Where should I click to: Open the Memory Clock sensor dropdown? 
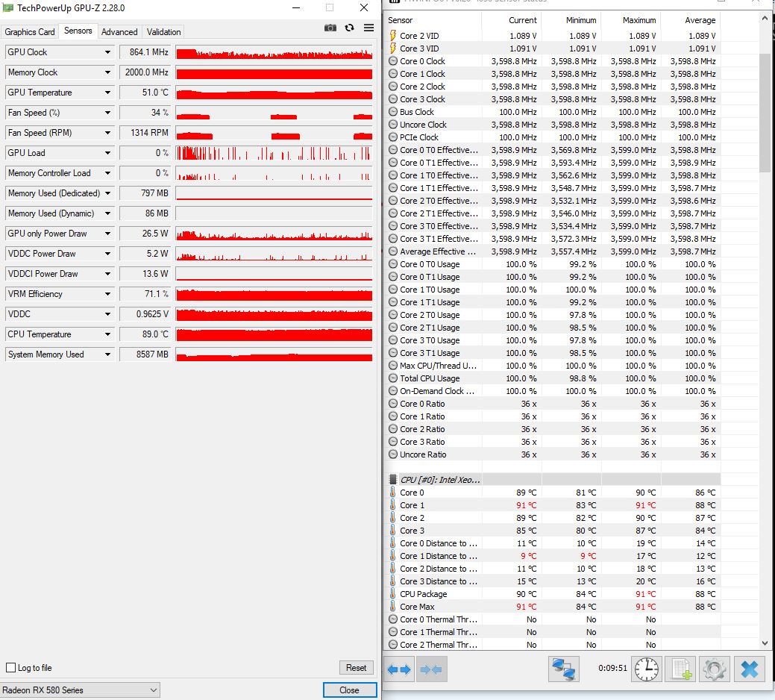107,72
